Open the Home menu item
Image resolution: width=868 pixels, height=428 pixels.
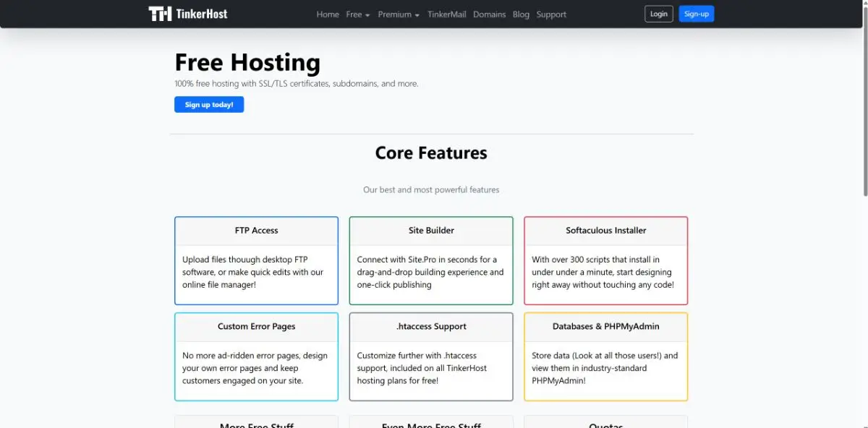coord(328,14)
